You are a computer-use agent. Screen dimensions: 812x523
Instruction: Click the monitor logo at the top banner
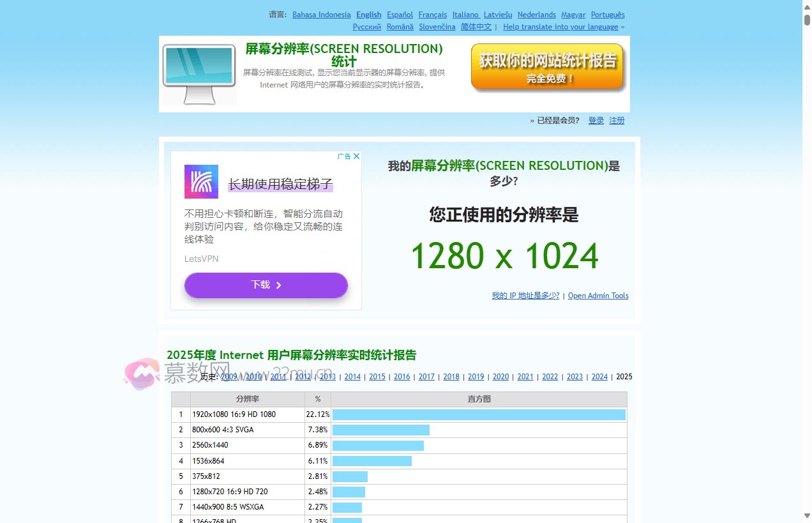(x=199, y=72)
